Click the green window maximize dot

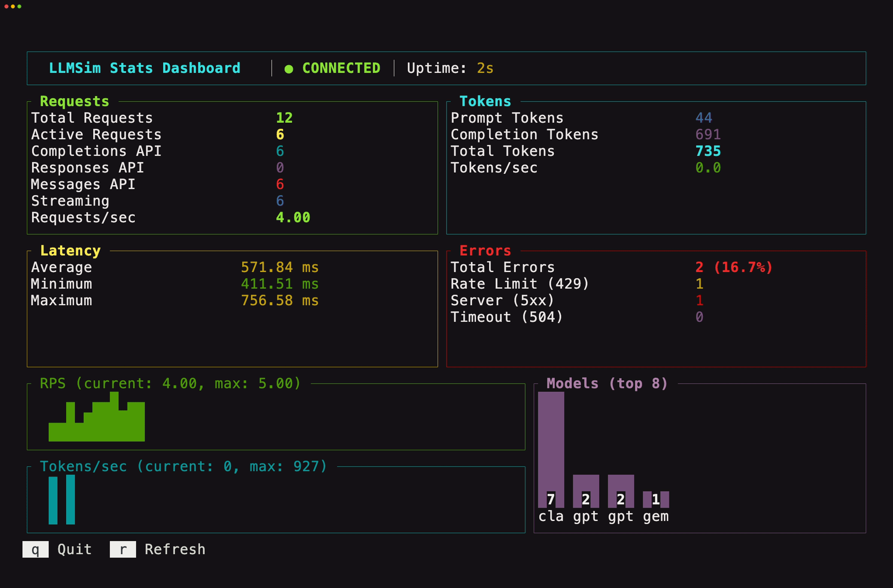coord(19,6)
